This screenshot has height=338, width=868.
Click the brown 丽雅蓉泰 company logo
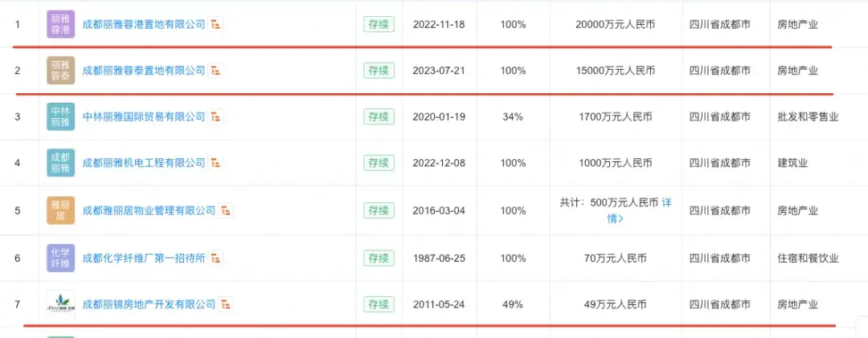point(61,71)
